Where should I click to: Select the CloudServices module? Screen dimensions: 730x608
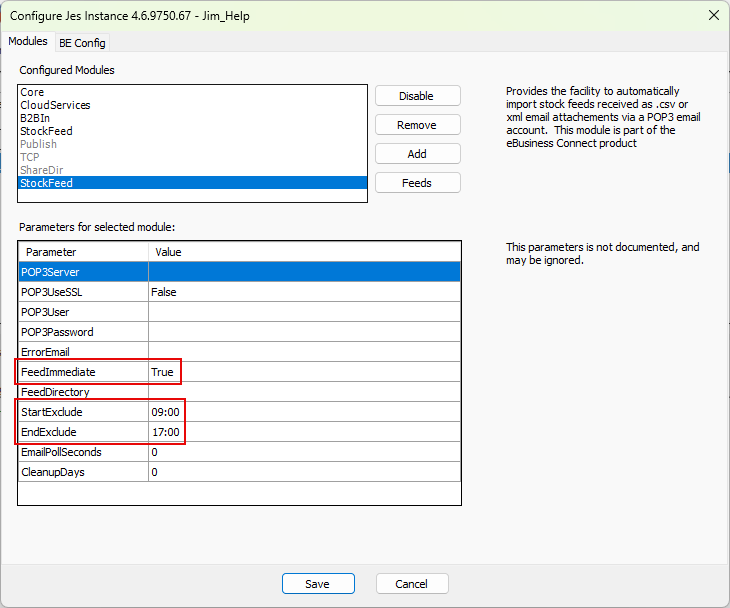(x=192, y=105)
